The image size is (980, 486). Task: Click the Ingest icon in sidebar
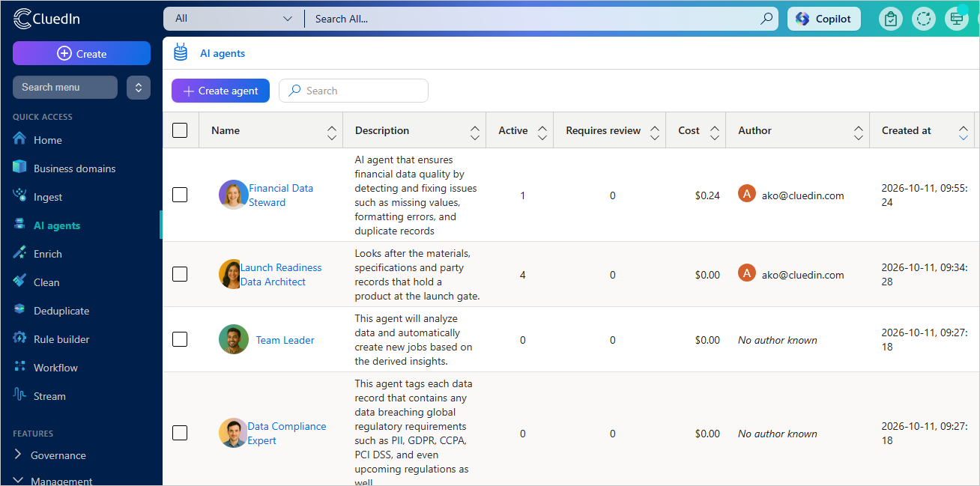(19, 196)
